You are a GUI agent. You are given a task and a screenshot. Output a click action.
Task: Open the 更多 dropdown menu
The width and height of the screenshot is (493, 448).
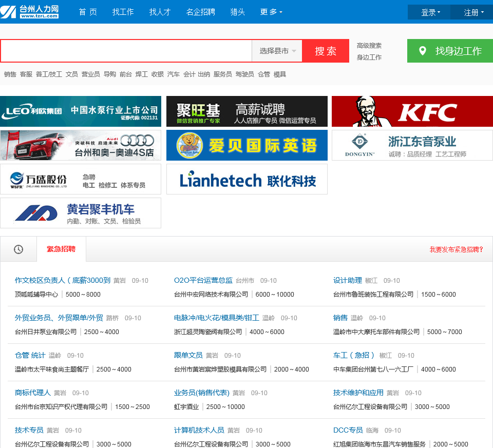point(271,12)
